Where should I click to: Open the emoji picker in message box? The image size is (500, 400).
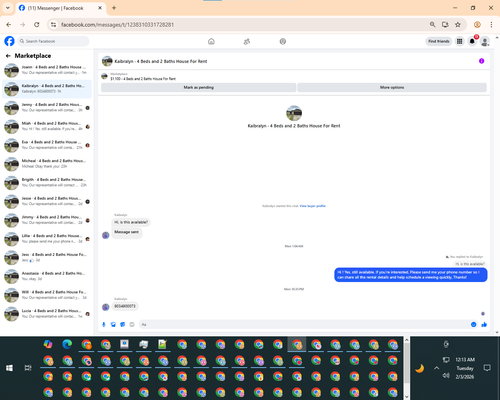[x=473, y=324]
